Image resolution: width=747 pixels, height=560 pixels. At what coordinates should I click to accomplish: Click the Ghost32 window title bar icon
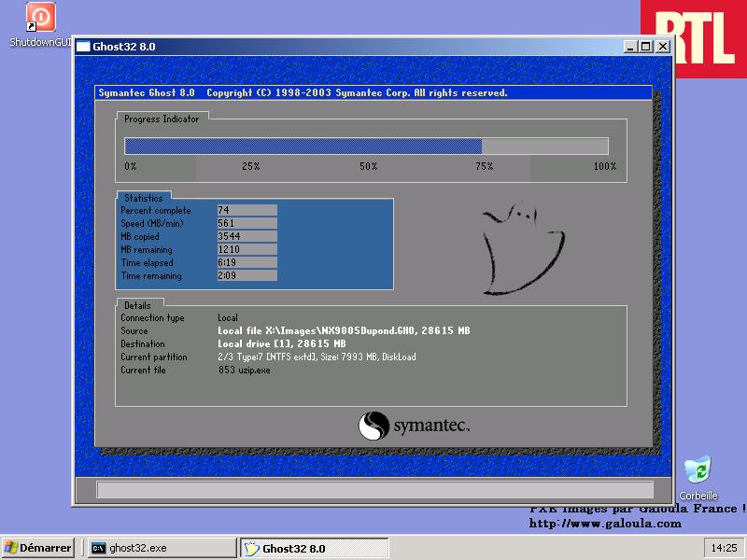point(83,46)
